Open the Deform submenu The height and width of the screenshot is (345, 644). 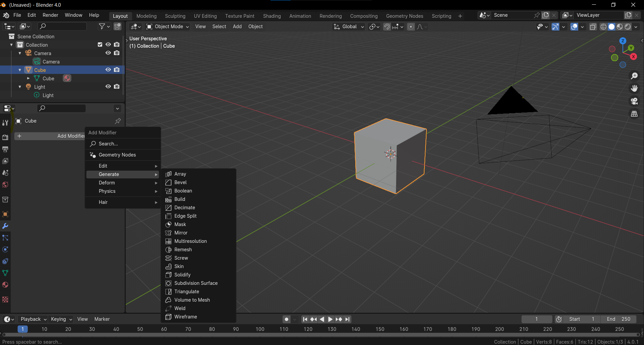123,183
